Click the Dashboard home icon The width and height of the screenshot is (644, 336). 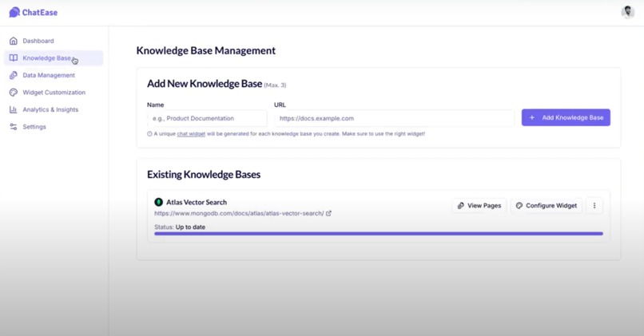tap(14, 41)
